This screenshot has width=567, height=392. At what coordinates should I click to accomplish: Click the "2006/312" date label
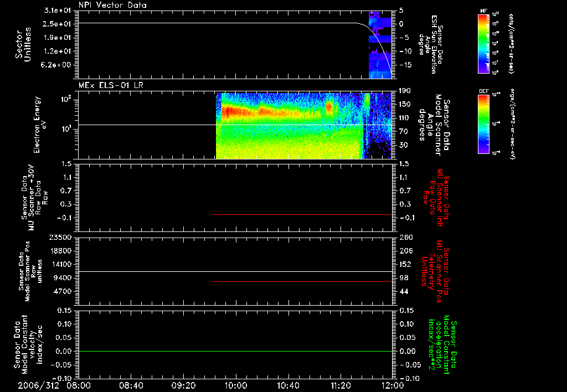click(x=38, y=385)
